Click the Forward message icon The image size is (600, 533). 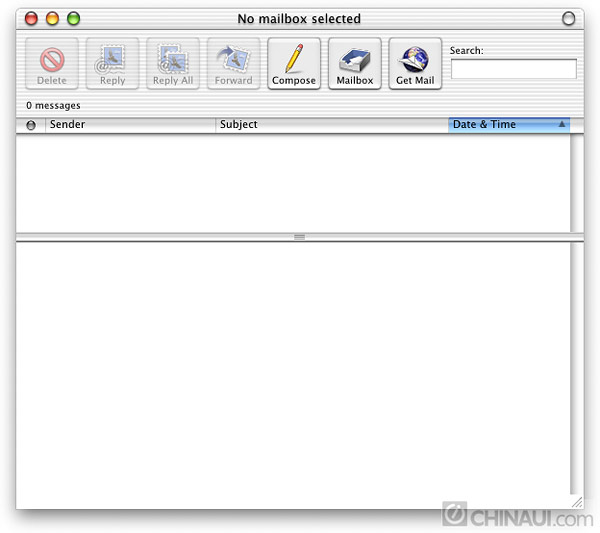[233, 64]
